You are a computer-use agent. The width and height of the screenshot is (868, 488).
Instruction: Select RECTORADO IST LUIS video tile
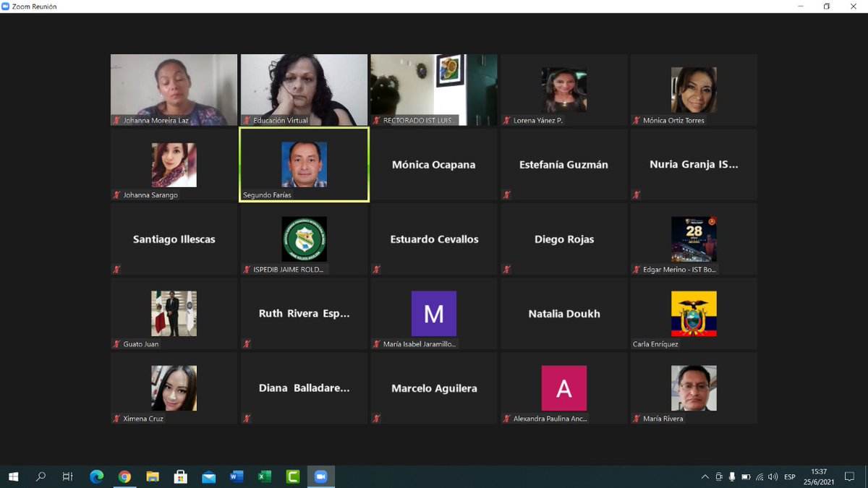434,90
